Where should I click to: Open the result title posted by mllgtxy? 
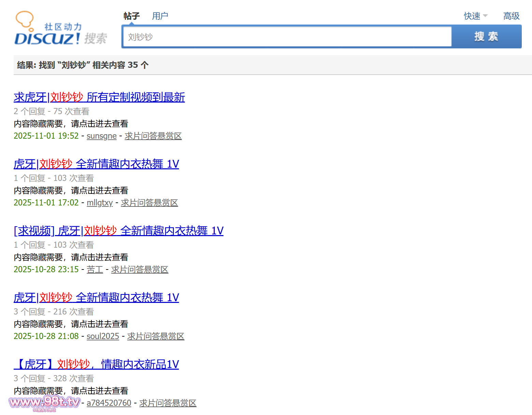pos(96,164)
